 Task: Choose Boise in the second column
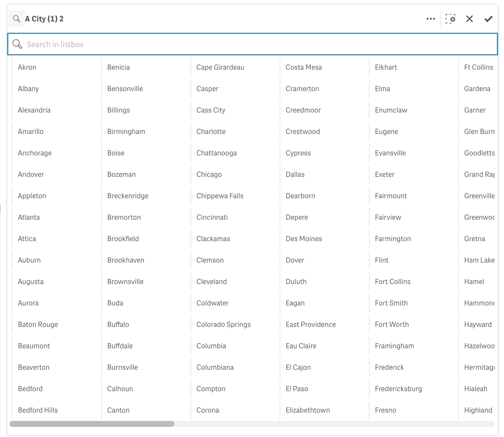click(116, 153)
